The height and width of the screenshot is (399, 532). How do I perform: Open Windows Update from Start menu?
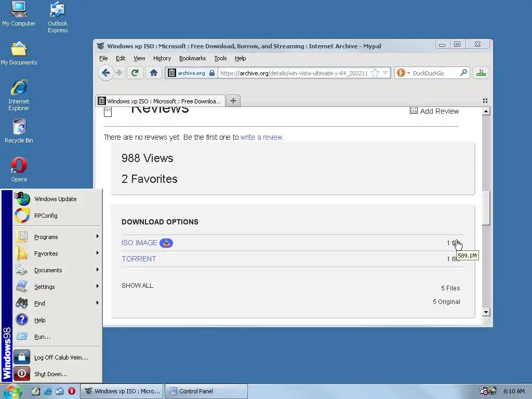pyautogui.click(x=57, y=199)
